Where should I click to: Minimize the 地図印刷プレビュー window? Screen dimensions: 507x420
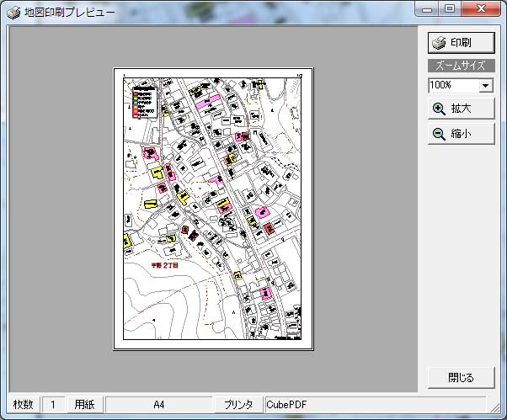[430, 10]
